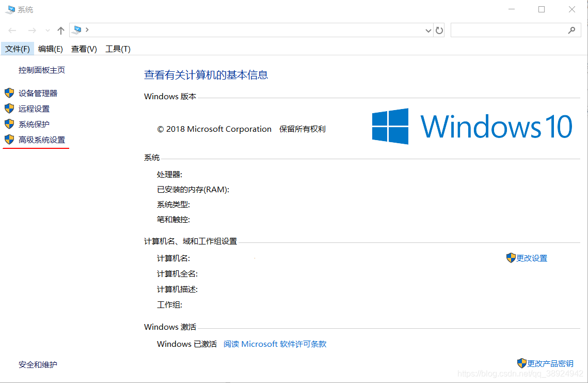The height and width of the screenshot is (383, 588).
Task: Click the search magnifier icon
Action: coord(571,30)
